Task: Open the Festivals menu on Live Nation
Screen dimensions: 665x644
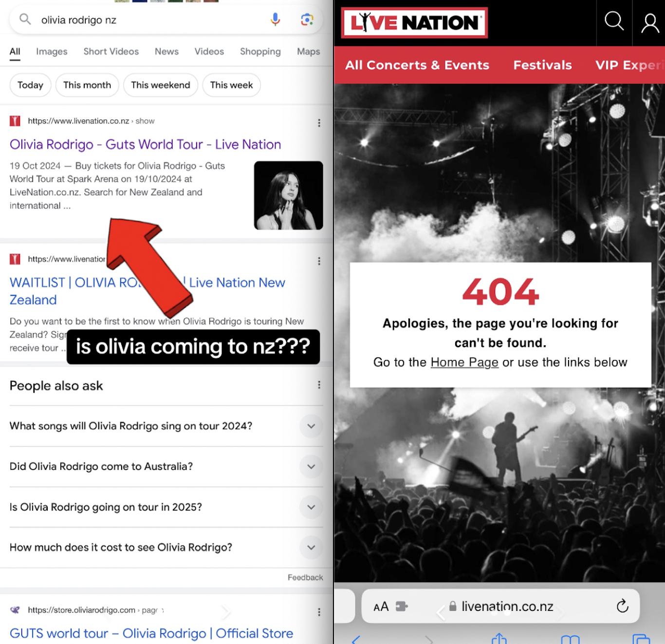Action: point(542,65)
